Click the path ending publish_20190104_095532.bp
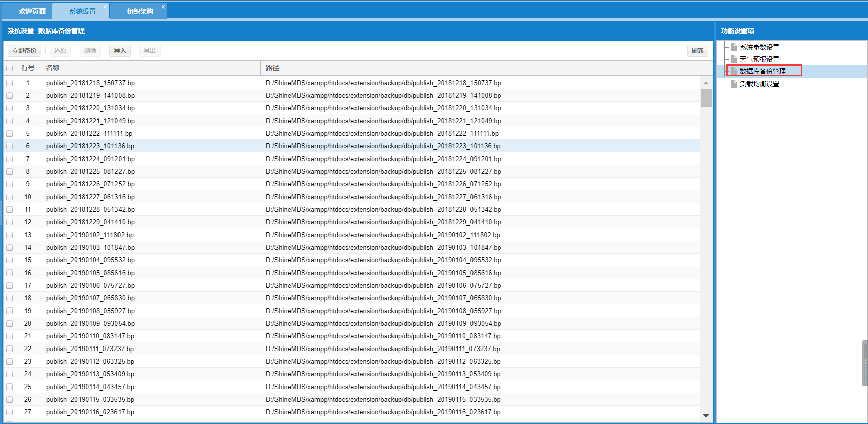868x424 pixels. point(383,260)
